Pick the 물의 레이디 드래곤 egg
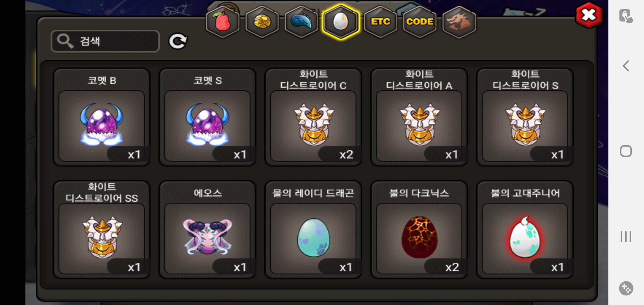This screenshot has height=305, width=644. pyautogui.click(x=313, y=230)
